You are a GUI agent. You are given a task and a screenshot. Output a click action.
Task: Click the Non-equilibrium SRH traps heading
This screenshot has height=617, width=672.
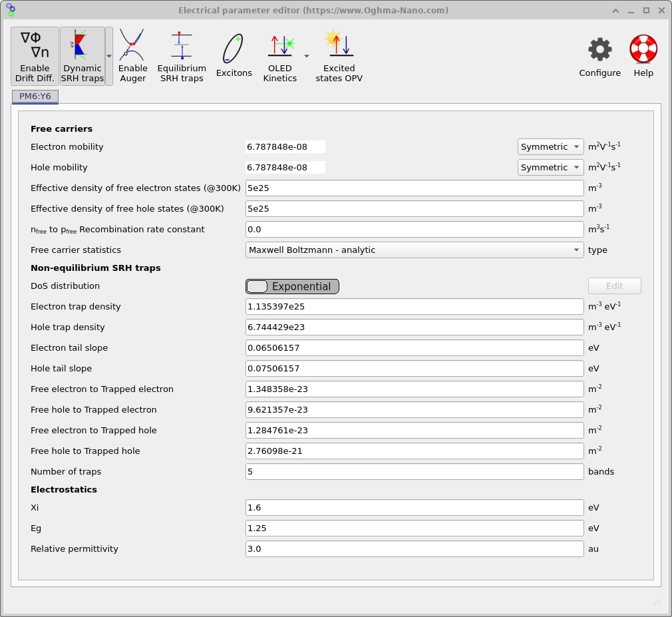tap(96, 268)
